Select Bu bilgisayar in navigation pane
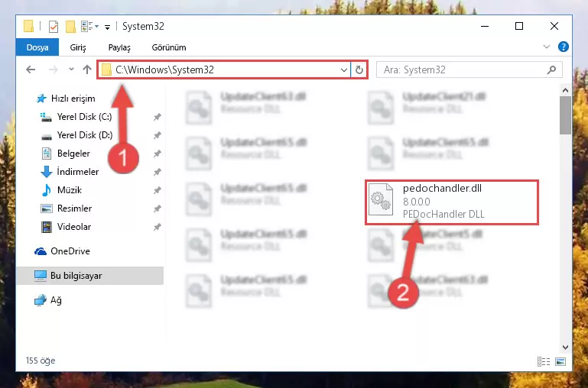Viewport: 588px width, 388px height. [90, 276]
